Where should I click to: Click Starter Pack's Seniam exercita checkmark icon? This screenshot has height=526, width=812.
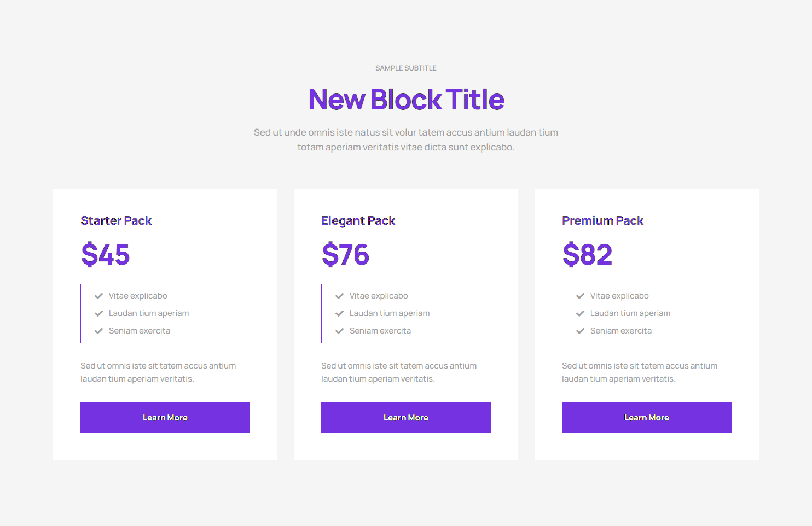(x=99, y=331)
